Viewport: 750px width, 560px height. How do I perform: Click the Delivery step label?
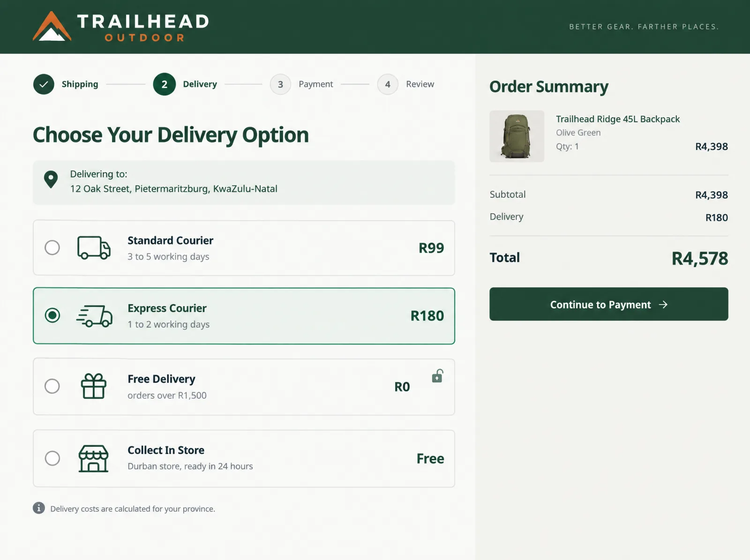coord(200,84)
